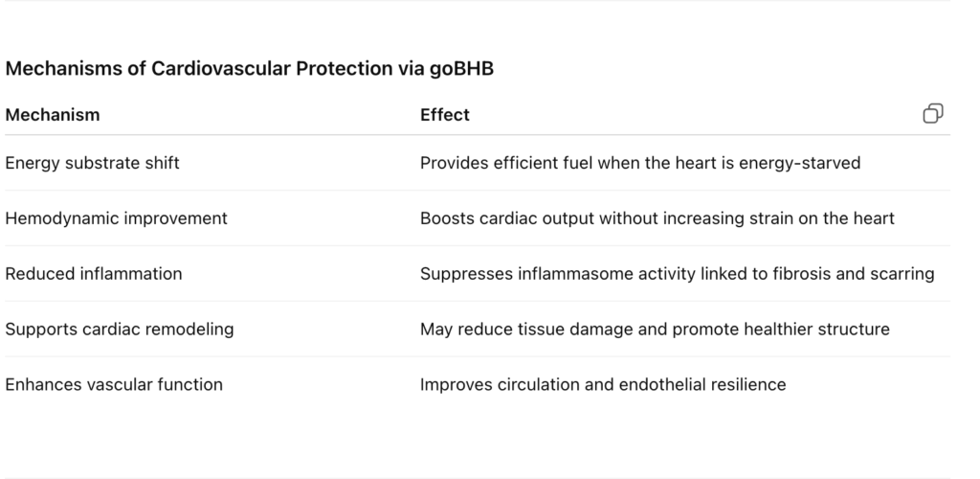Click the word goBHB in heading
Screen dimensions: 980x479
pyautogui.click(x=461, y=69)
